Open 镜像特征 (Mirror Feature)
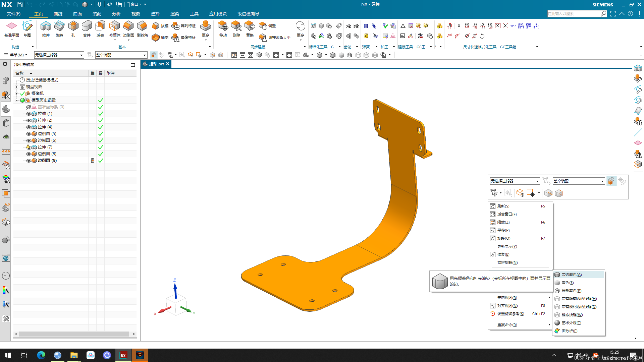Image resolution: width=644 pixels, height=362 pixels. click(183, 38)
